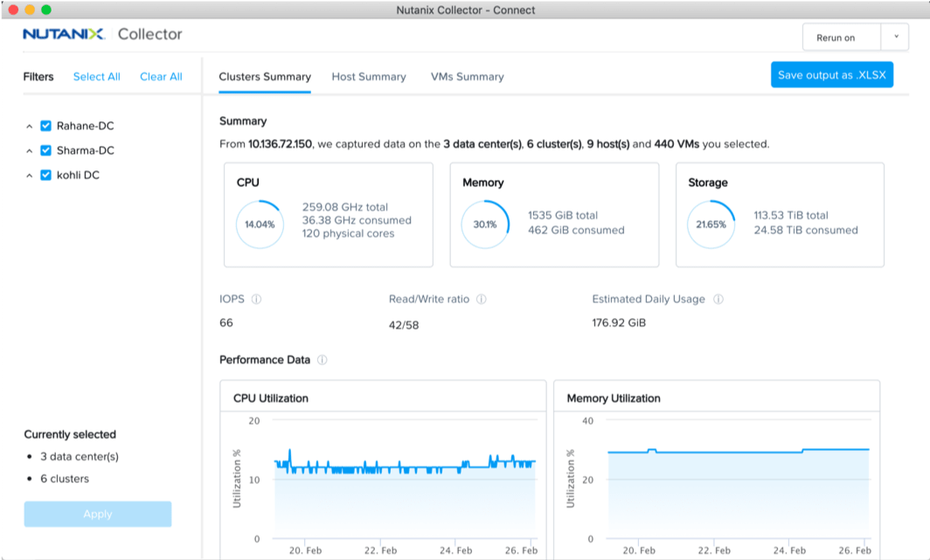Viewport: 930px width, 560px height.
Task: Click the Storage 21.65% usage ring
Action: [711, 224]
